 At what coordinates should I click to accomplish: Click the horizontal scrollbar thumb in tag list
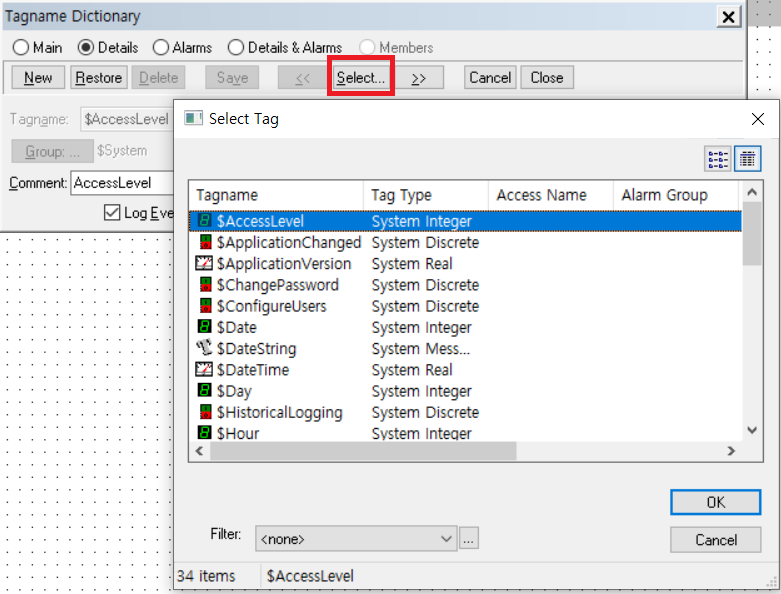(x=363, y=451)
